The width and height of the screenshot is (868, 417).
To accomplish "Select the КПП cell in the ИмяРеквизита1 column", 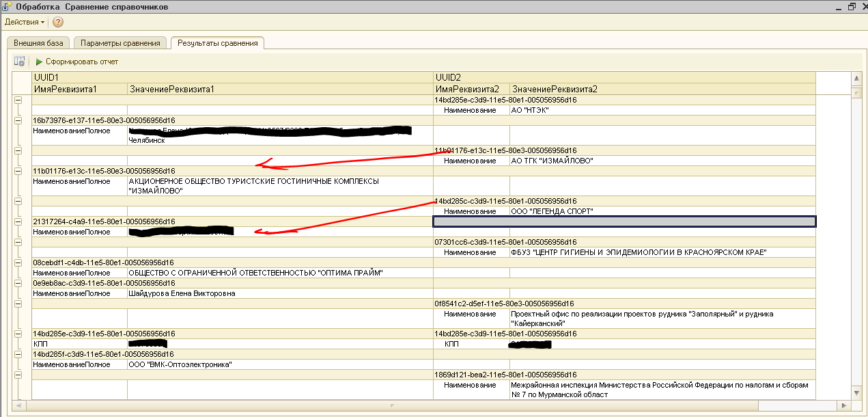I will tap(79, 344).
